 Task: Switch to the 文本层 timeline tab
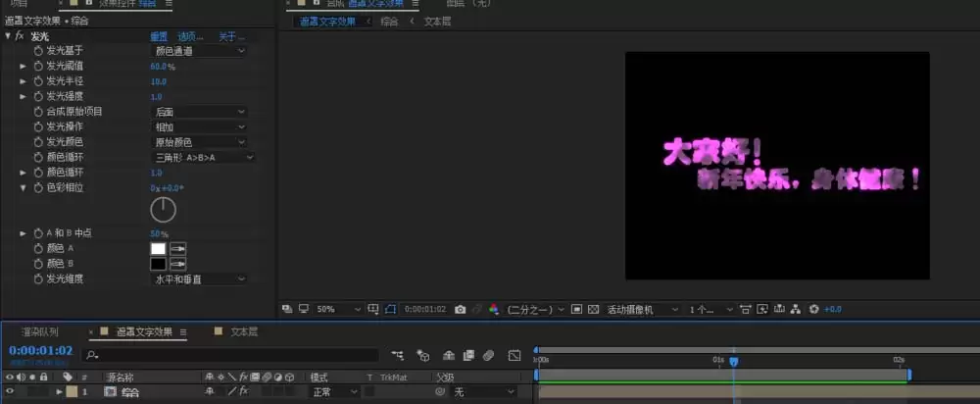click(x=244, y=331)
